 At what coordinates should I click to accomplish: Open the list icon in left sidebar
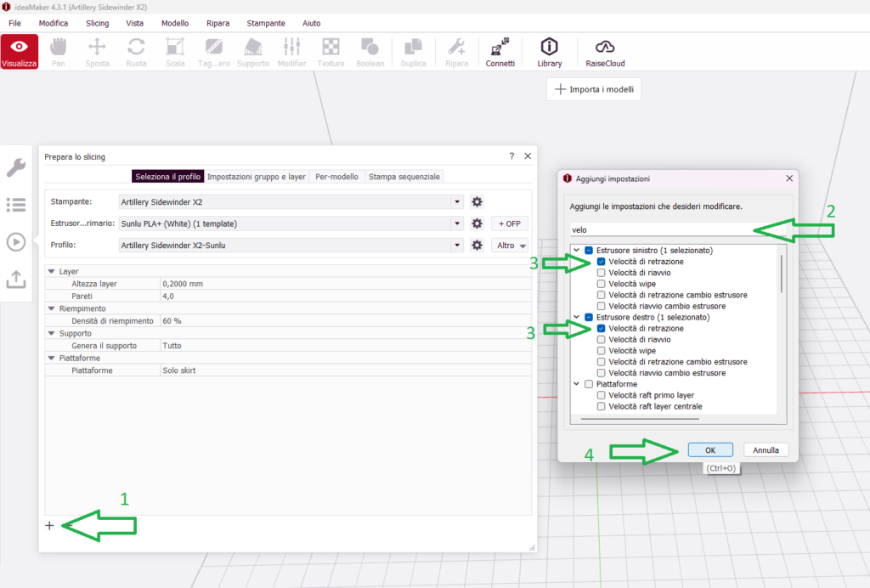(x=16, y=205)
